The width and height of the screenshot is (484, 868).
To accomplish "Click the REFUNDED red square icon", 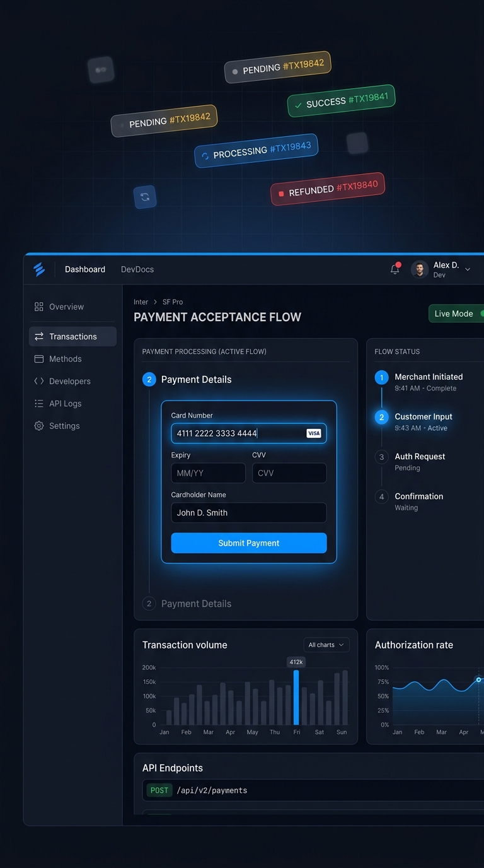I will pos(281,194).
